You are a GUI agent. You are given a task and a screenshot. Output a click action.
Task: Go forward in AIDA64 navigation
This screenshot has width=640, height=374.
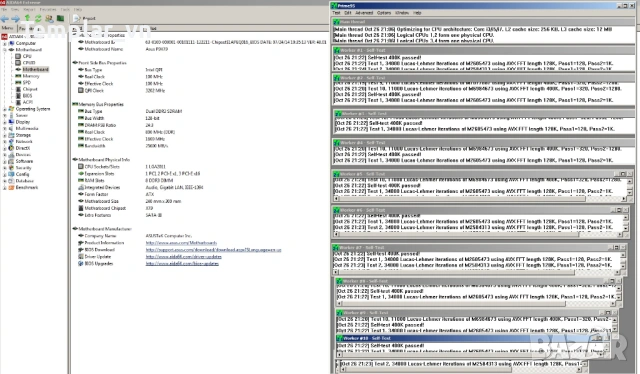[x=16, y=18]
